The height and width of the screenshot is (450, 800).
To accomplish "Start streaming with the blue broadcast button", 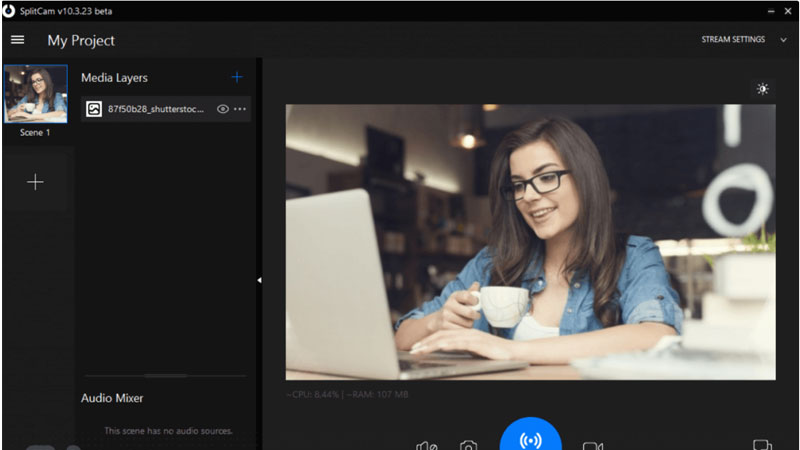I will click(531, 436).
